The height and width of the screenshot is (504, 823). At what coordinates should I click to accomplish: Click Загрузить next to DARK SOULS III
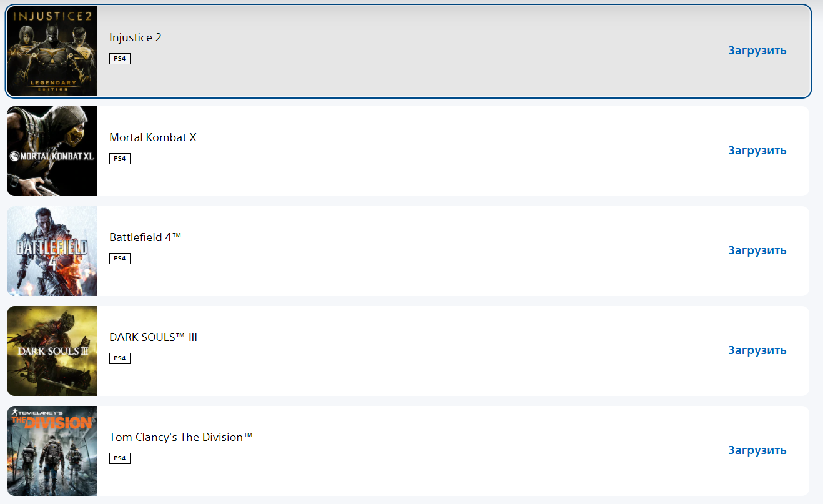click(x=757, y=350)
